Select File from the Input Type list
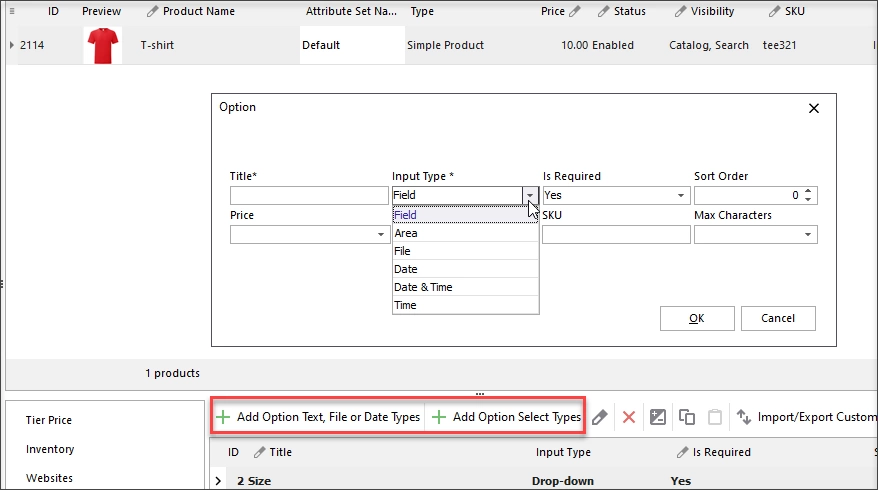878x490 pixels. 465,251
